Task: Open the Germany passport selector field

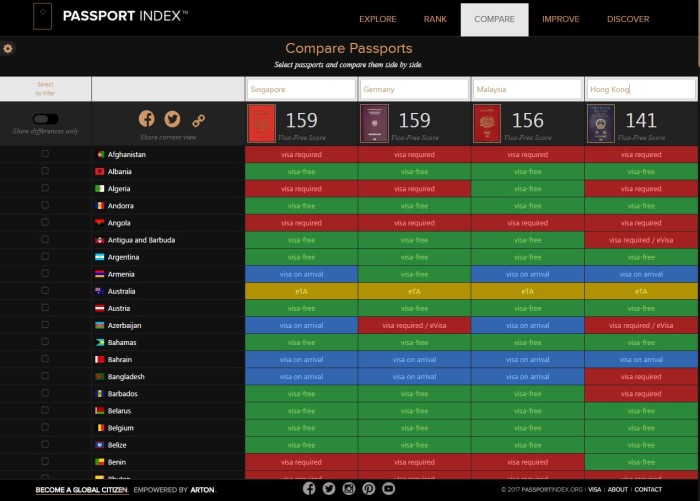Action: coord(414,89)
